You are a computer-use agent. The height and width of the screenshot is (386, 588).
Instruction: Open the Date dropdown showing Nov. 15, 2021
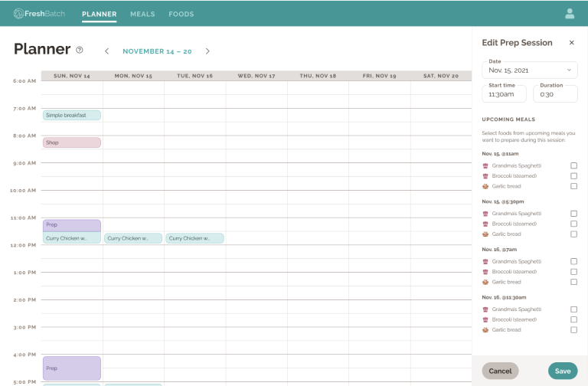529,70
